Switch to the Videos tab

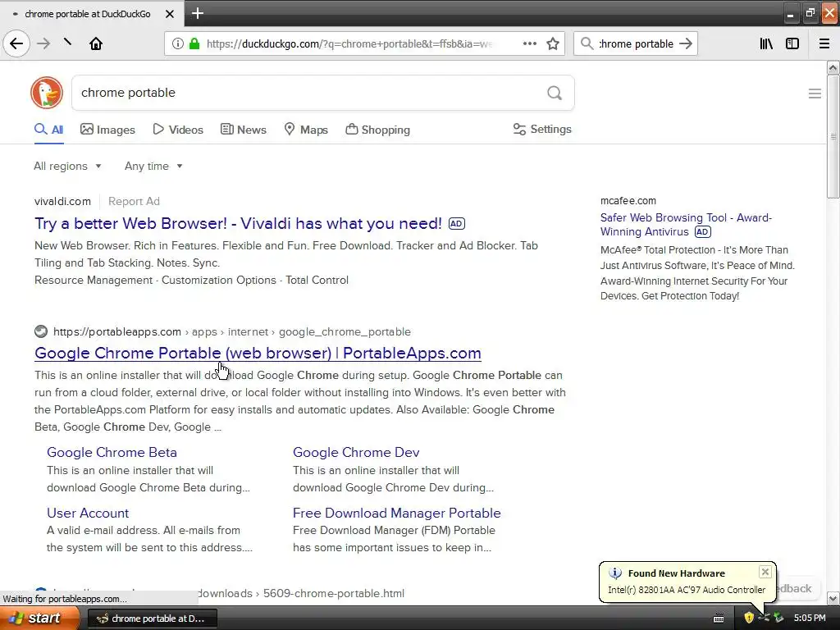tap(178, 130)
